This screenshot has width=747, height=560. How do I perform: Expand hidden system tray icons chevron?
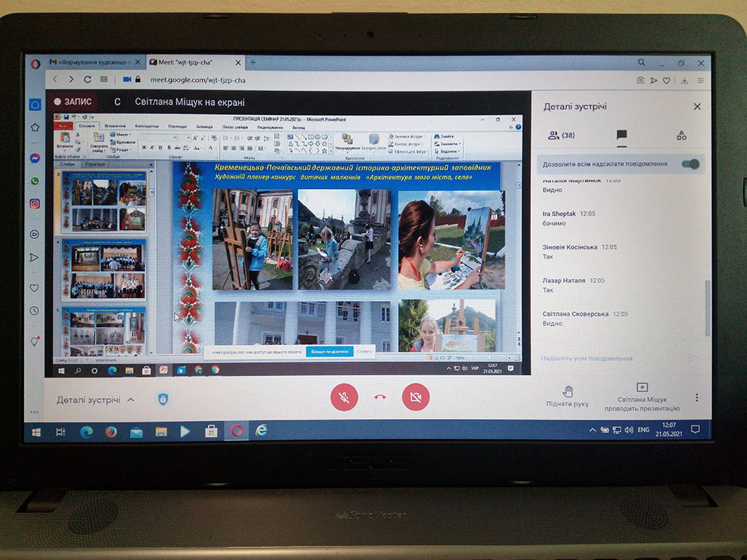click(592, 430)
